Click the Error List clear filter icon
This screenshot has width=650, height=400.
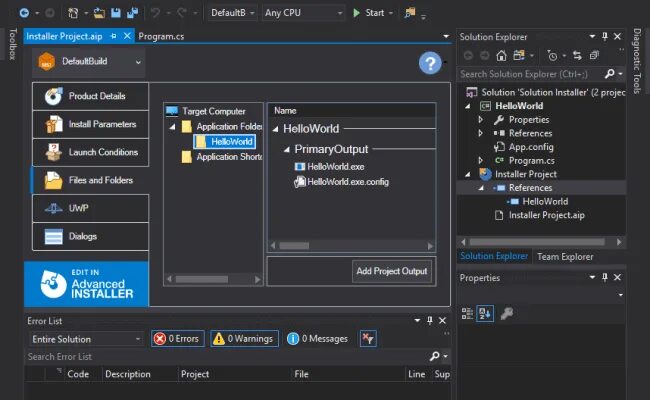368,339
